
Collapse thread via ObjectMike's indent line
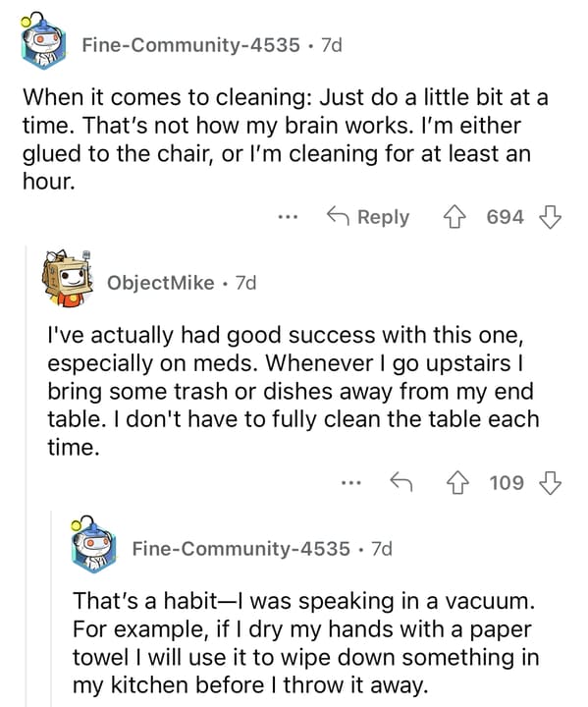point(27,475)
